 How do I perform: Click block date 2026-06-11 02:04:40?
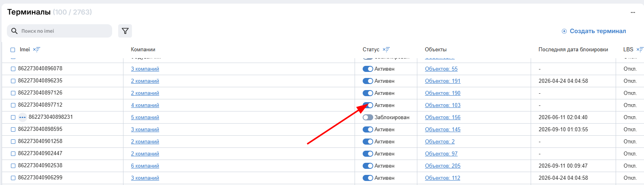tap(563, 118)
